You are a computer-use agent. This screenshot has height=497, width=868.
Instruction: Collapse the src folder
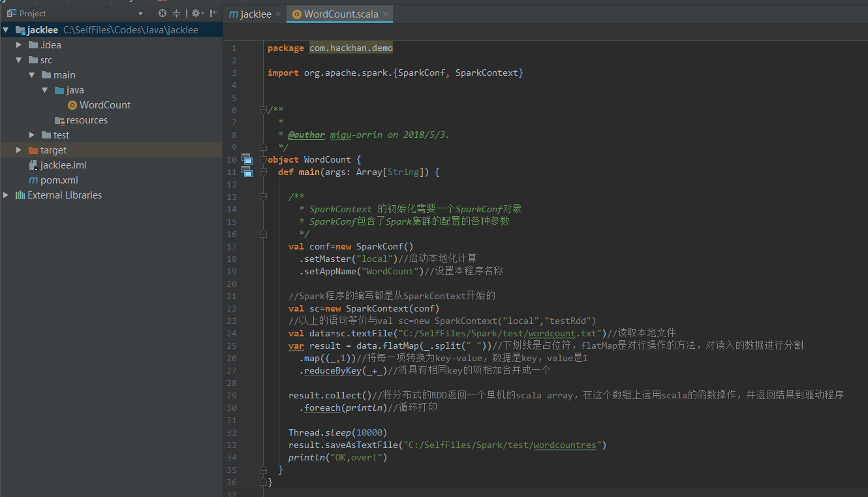tap(19, 60)
